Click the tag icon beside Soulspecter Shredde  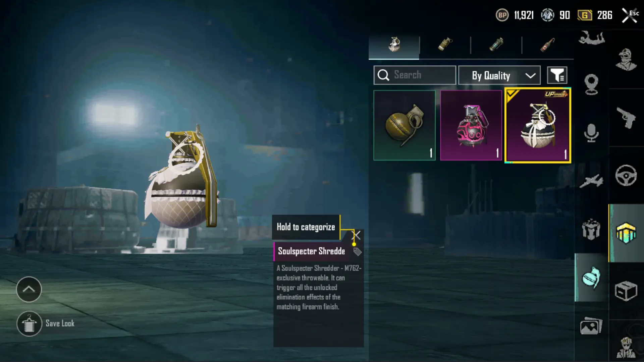(357, 252)
